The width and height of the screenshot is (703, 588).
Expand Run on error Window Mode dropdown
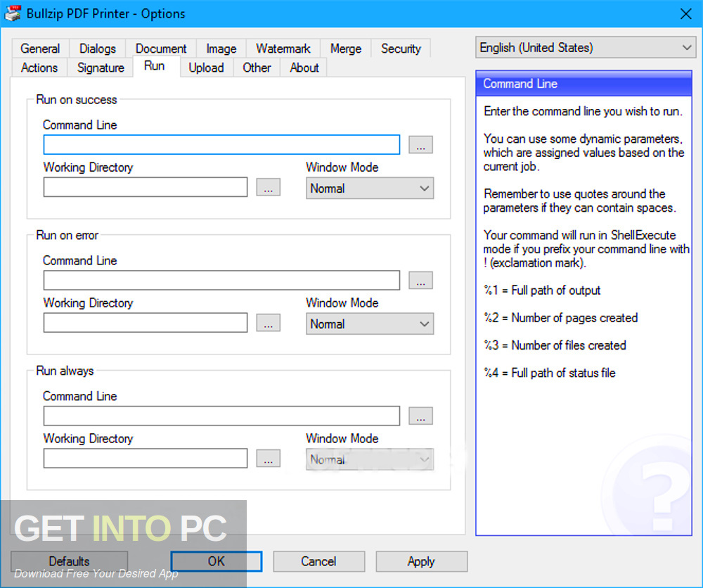coord(370,324)
